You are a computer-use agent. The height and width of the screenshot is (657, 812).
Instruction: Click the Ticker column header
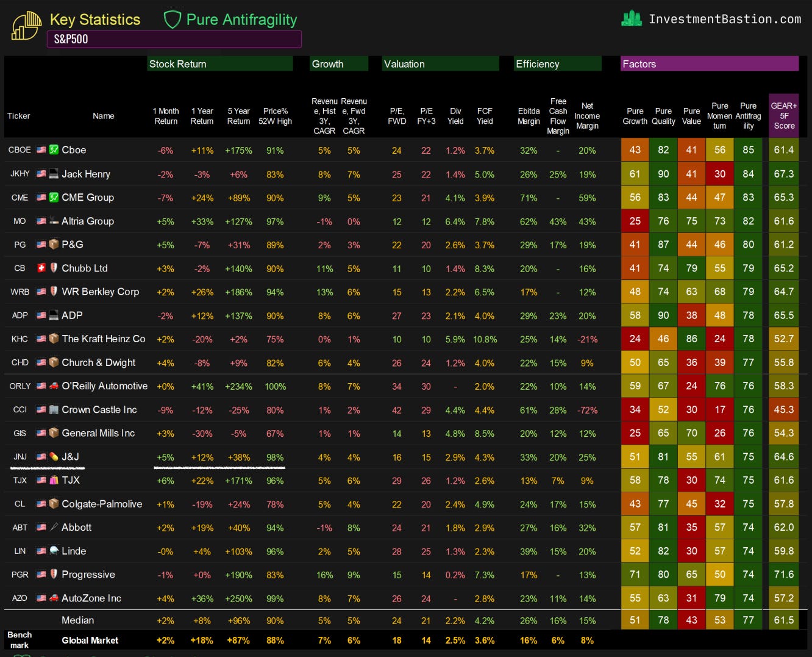pyautogui.click(x=19, y=116)
